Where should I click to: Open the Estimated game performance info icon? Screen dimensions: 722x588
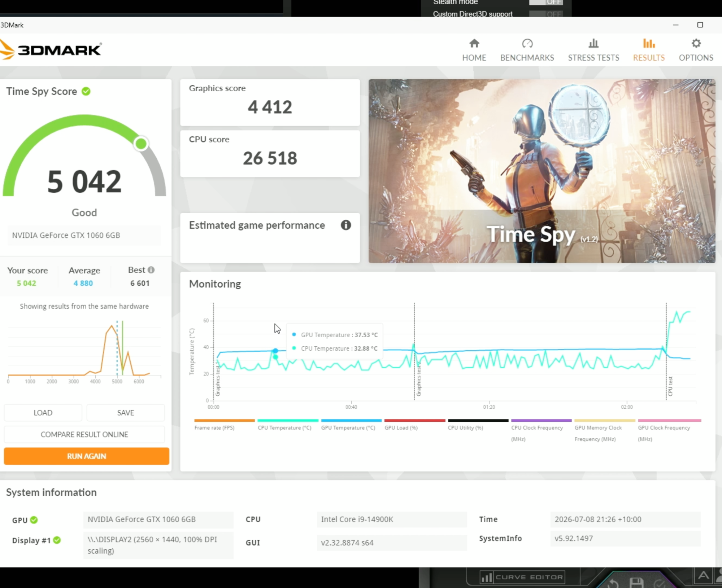click(345, 225)
